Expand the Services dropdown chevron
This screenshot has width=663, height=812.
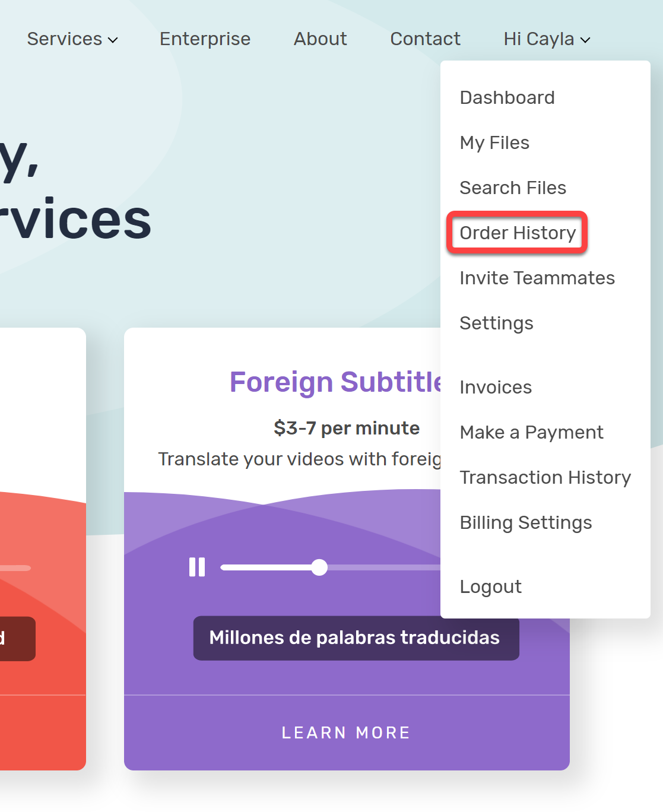tap(113, 40)
